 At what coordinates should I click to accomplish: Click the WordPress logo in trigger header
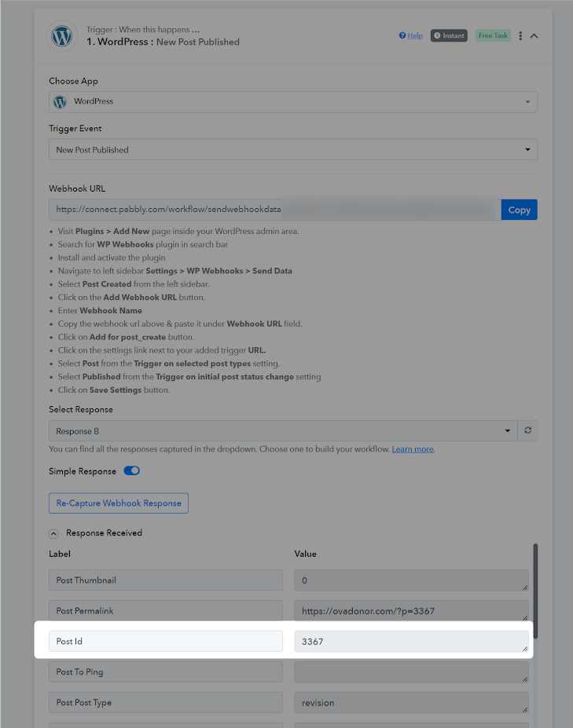[x=62, y=36]
